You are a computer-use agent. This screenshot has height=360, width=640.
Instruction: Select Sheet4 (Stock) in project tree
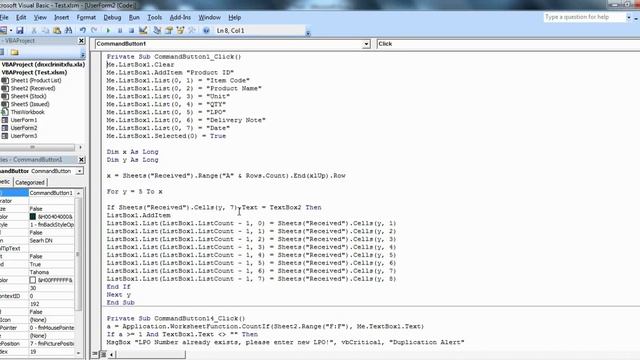(x=28, y=96)
